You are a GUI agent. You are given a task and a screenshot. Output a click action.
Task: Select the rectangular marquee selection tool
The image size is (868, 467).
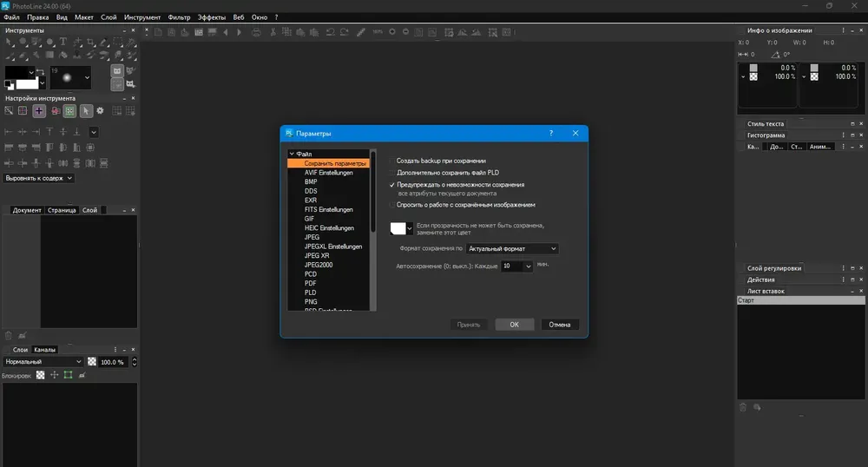pos(118,42)
